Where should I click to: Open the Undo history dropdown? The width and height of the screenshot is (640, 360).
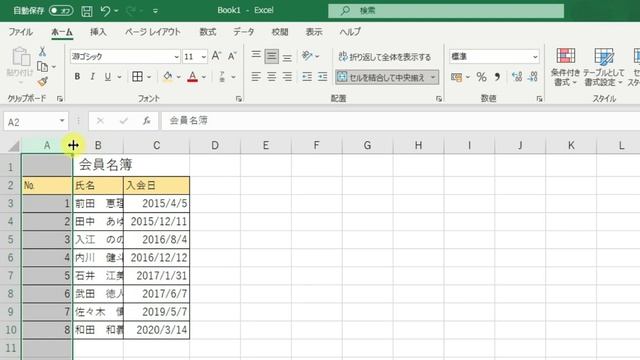click(117, 11)
